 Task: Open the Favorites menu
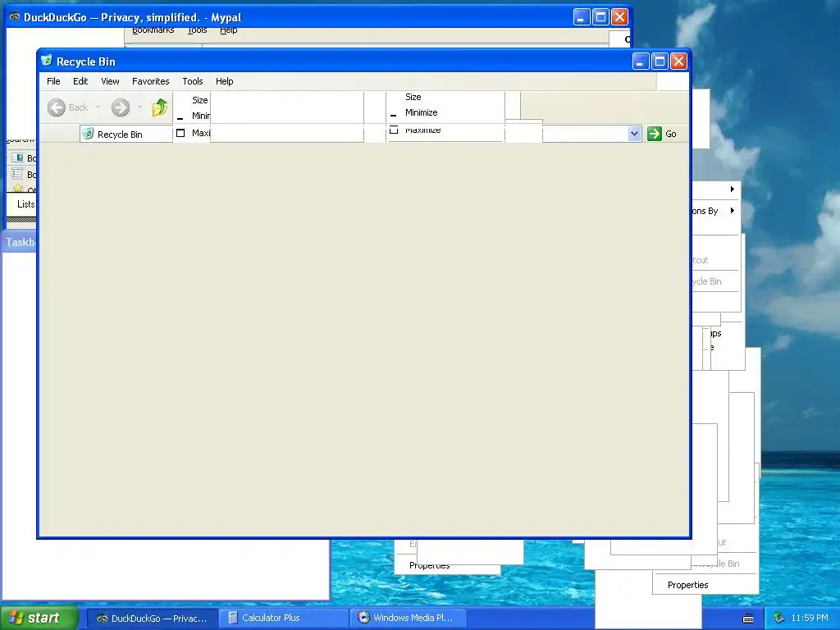151,81
